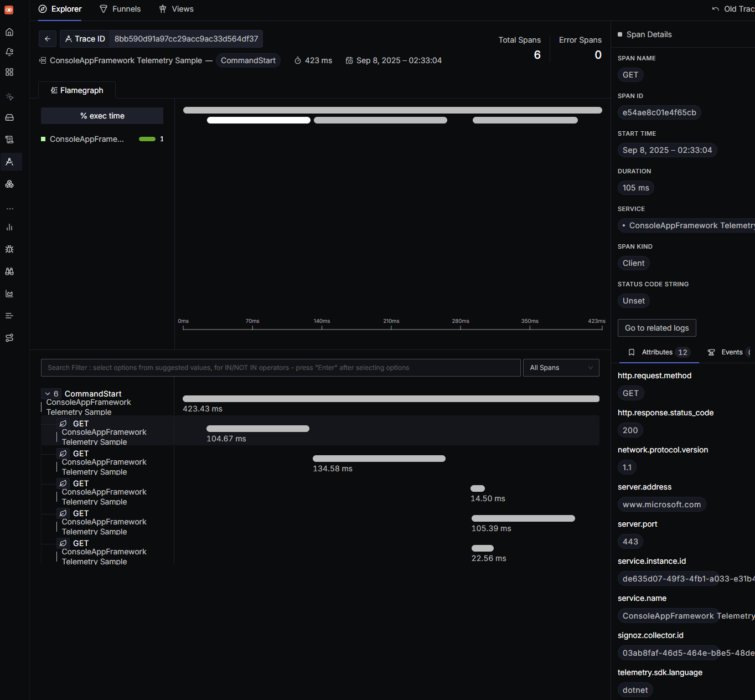Open the Attributes tab in Span Details
Image resolution: width=755 pixels, height=700 pixels.
659,352
